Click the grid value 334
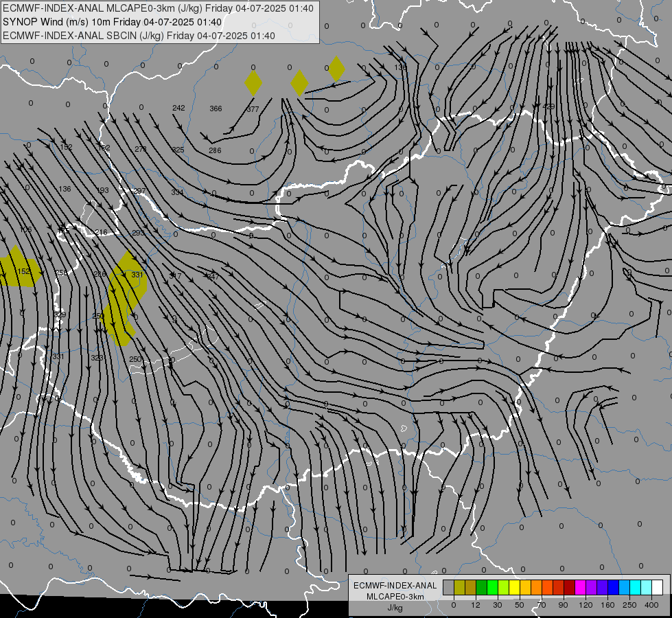The image size is (672, 618). [x=177, y=192]
